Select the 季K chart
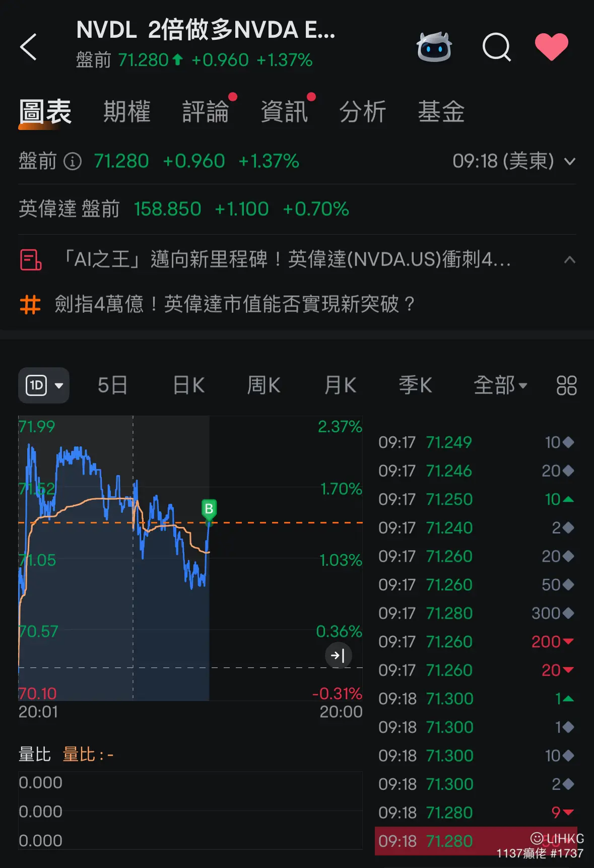594x868 pixels. coord(416,385)
